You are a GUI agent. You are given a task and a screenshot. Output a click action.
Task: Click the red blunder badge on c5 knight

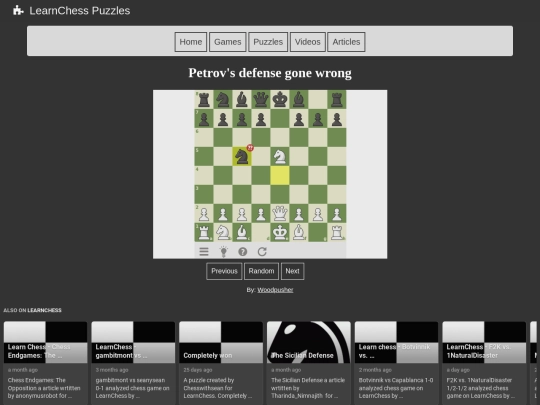250,148
